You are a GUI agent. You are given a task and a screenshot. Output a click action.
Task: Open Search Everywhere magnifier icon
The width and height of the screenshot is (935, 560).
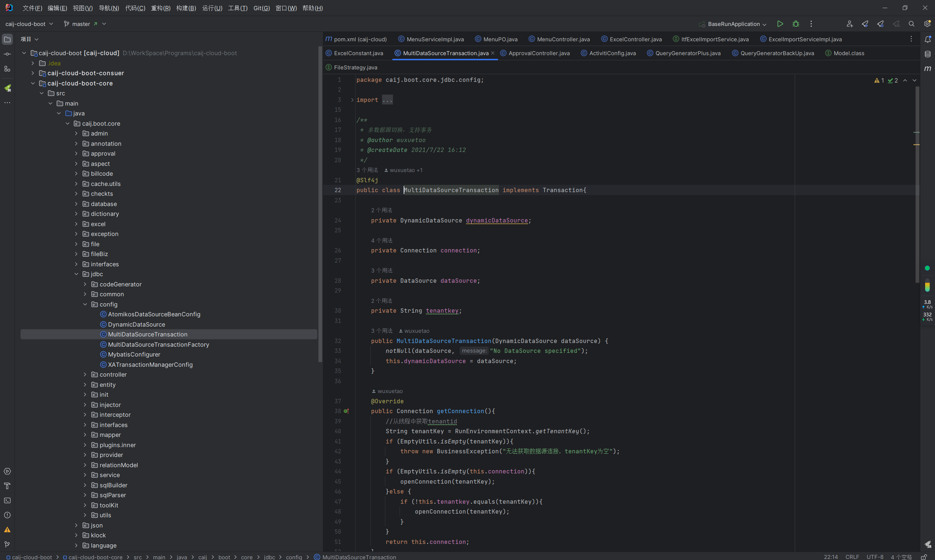click(x=911, y=24)
